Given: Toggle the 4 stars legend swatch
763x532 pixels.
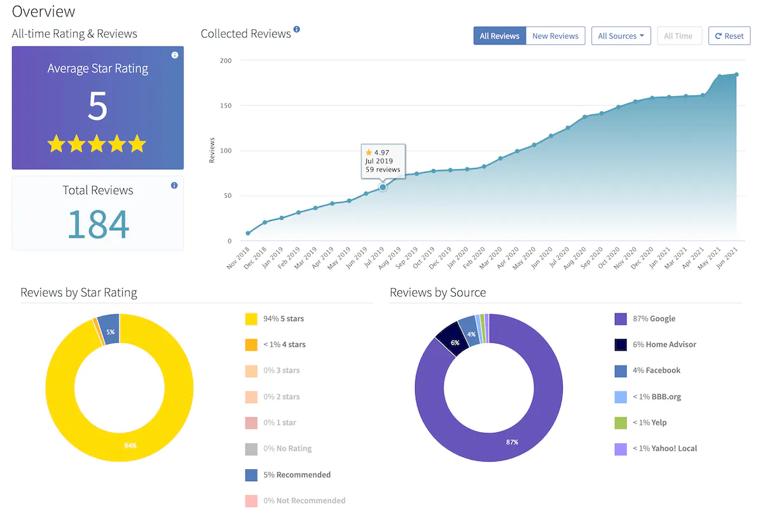Looking at the screenshot, I should (251, 344).
